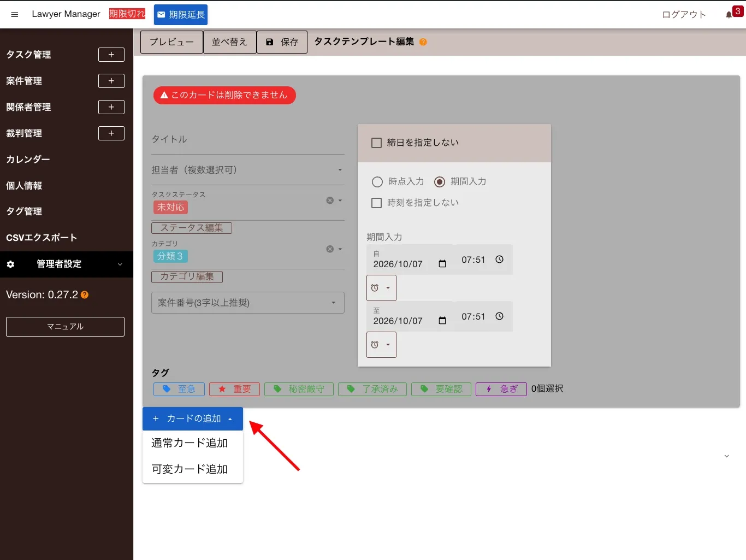Click the 至 time field 07:51
This screenshot has width=746, height=560.
click(473, 316)
